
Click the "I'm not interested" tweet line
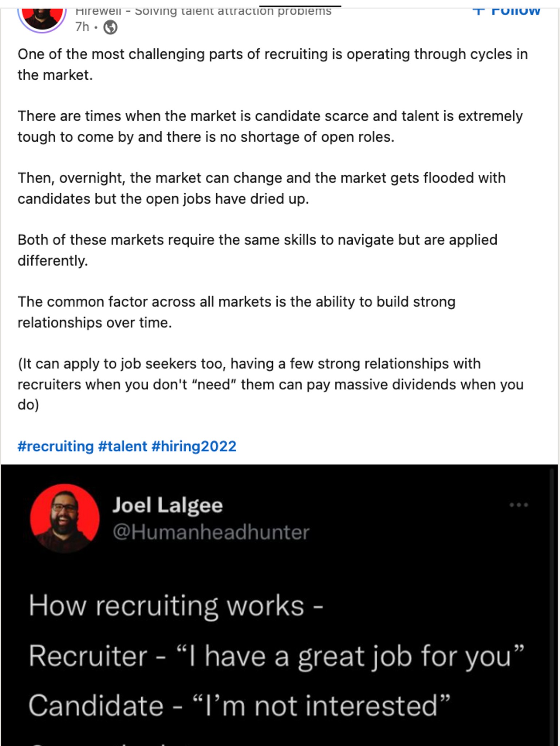point(239,706)
